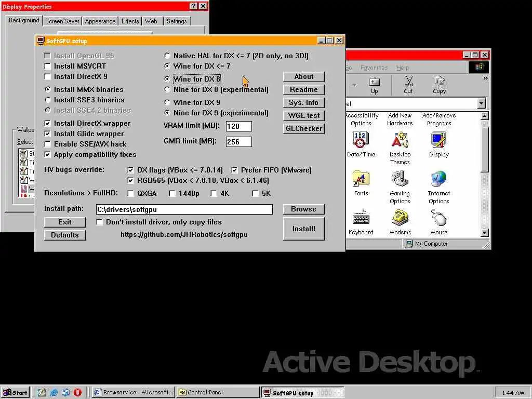Click the GLChecker button

(303, 129)
